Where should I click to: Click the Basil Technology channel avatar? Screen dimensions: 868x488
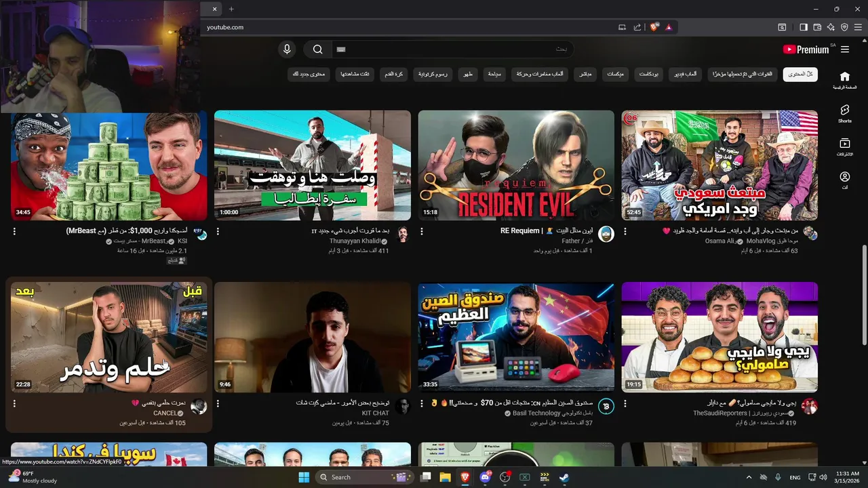click(x=606, y=407)
